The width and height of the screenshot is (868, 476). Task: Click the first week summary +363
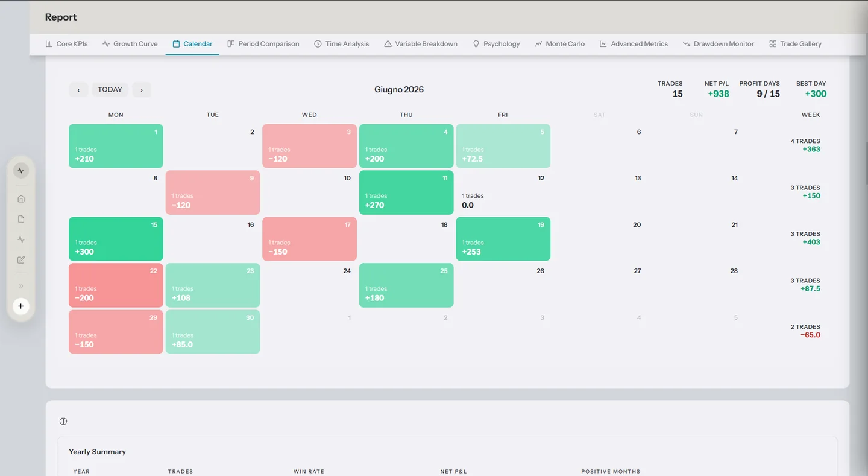point(811,149)
